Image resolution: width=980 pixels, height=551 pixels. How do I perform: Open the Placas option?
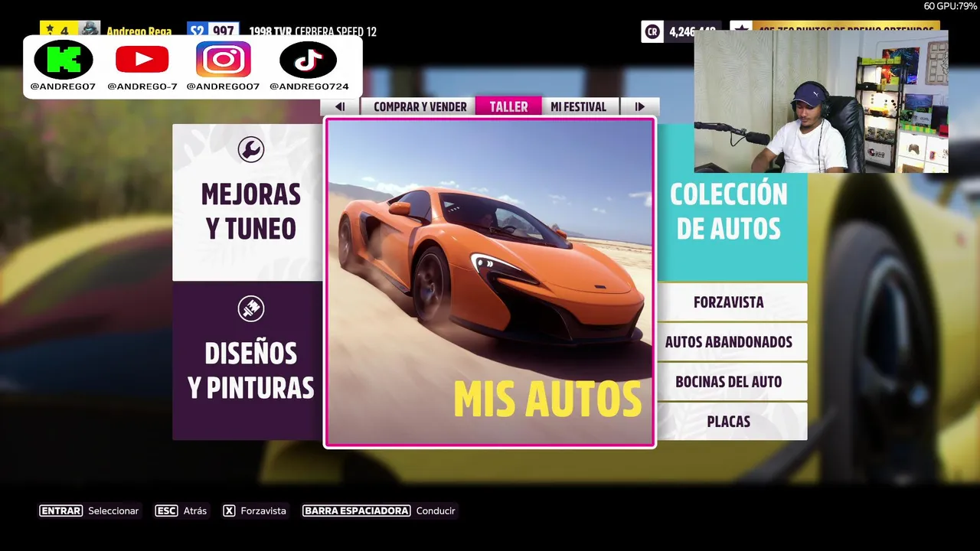pos(732,422)
